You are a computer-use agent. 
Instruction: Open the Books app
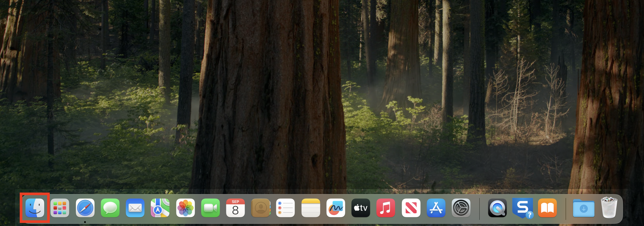pos(547,208)
